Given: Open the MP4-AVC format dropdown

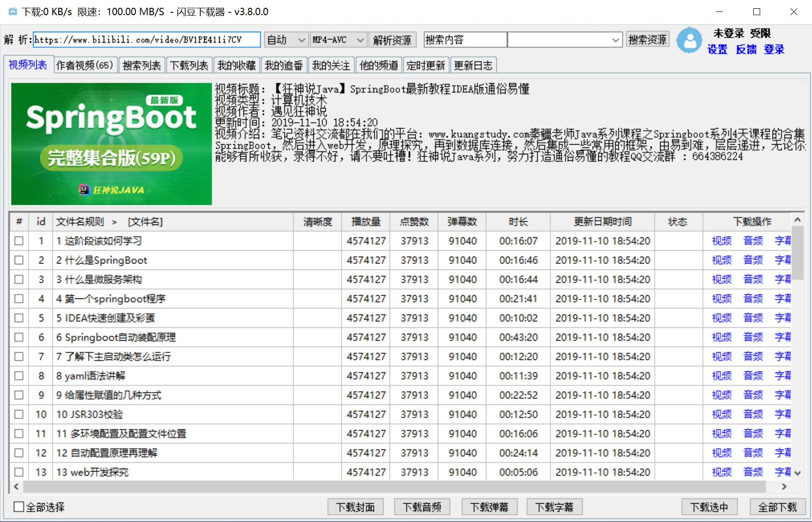Looking at the screenshot, I should [x=339, y=40].
